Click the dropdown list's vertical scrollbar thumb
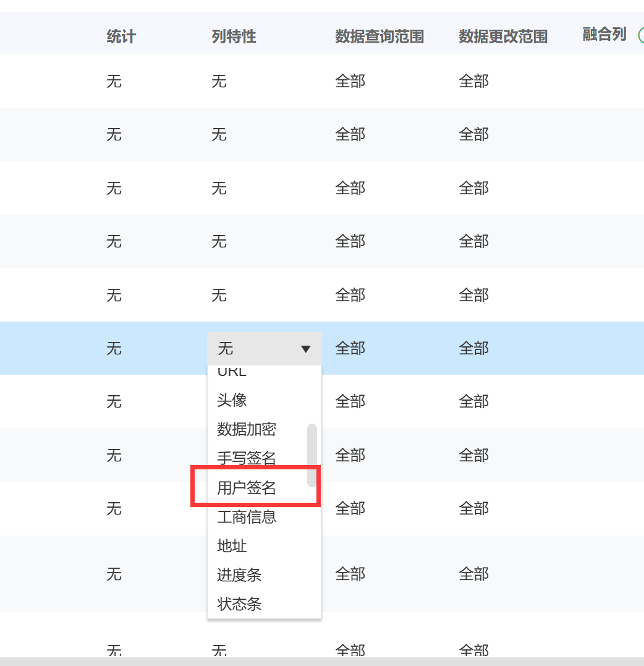Viewport: 644px width, 666px height. (312, 455)
